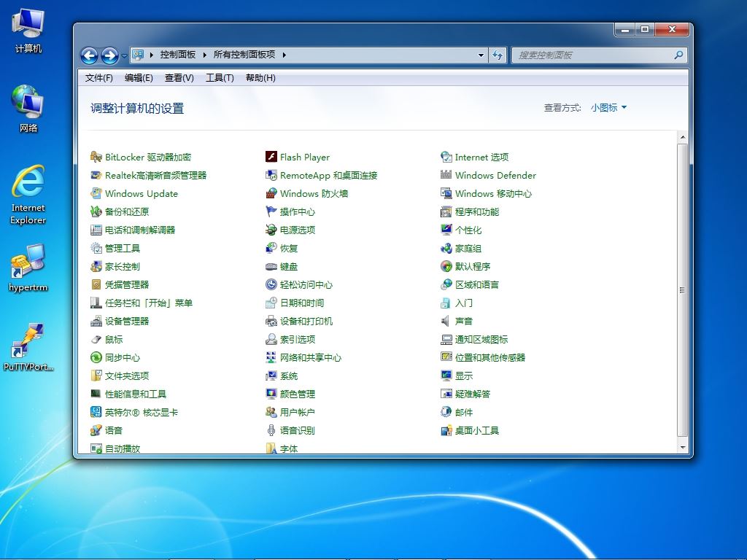Click the Internet 选项 icon
The image size is (747, 560).
coord(446,157)
